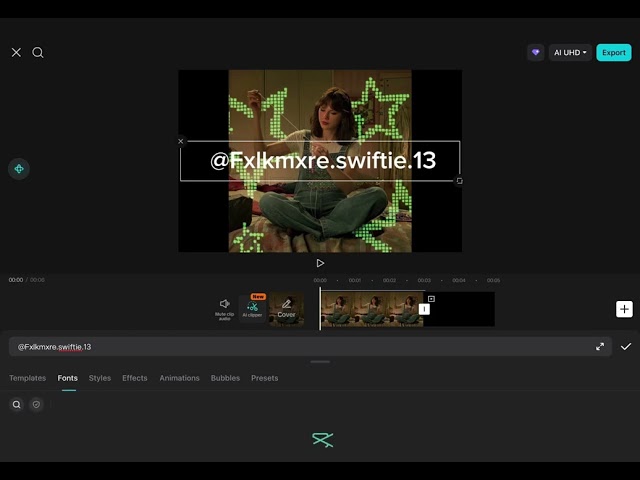Switch to the Effects tab
This screenshot has width=640, height=480.
(x=135, y=378)
